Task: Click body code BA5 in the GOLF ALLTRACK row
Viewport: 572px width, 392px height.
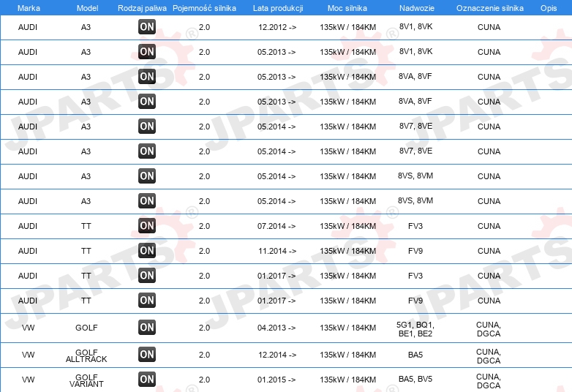Action: point(415,355)
